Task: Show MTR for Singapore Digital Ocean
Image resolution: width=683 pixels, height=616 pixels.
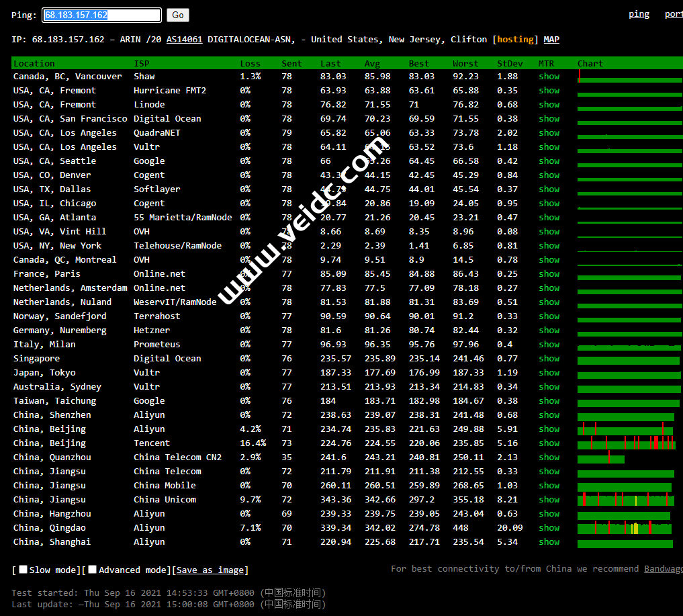Action: click(x=549, y=359)
